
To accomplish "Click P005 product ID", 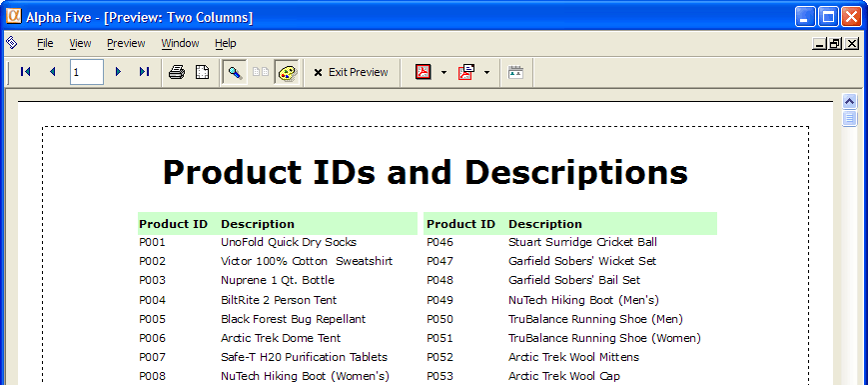I will 152,319.
